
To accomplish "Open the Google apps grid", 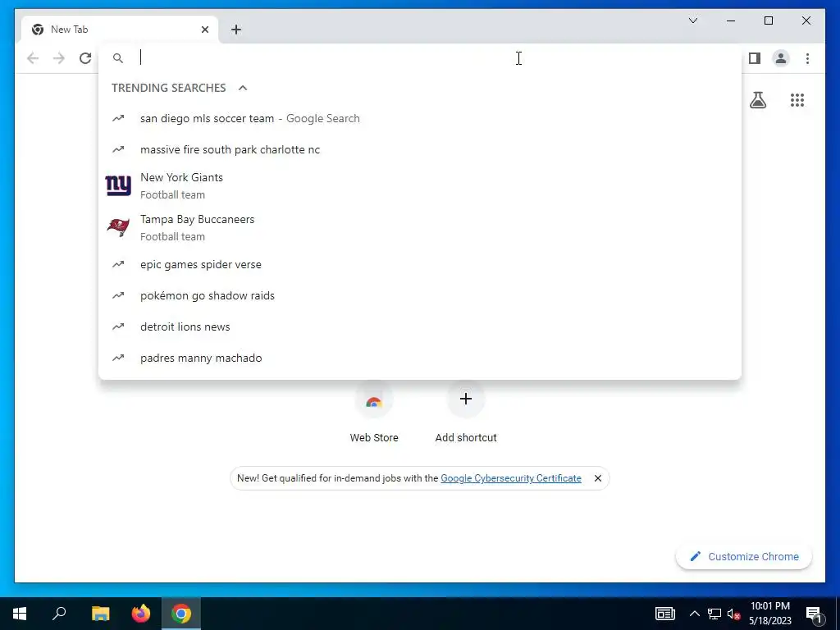I will tap(797, 100).
